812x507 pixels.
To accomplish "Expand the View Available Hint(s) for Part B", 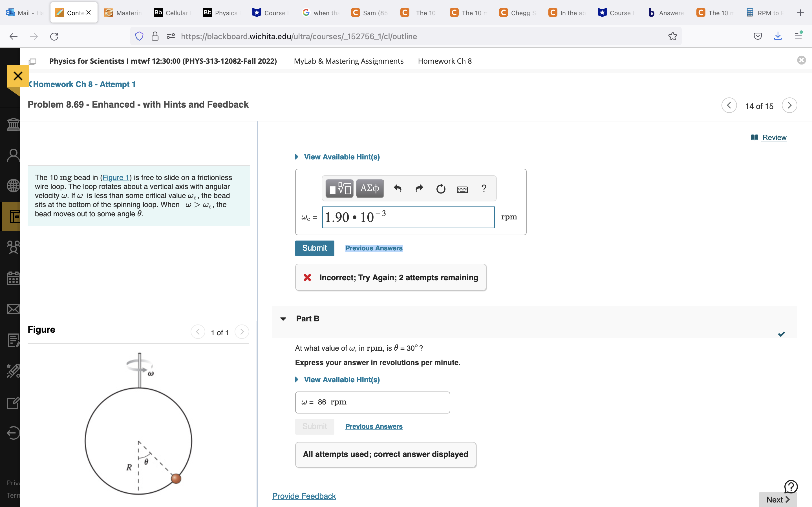I will (x=337, y=380).
